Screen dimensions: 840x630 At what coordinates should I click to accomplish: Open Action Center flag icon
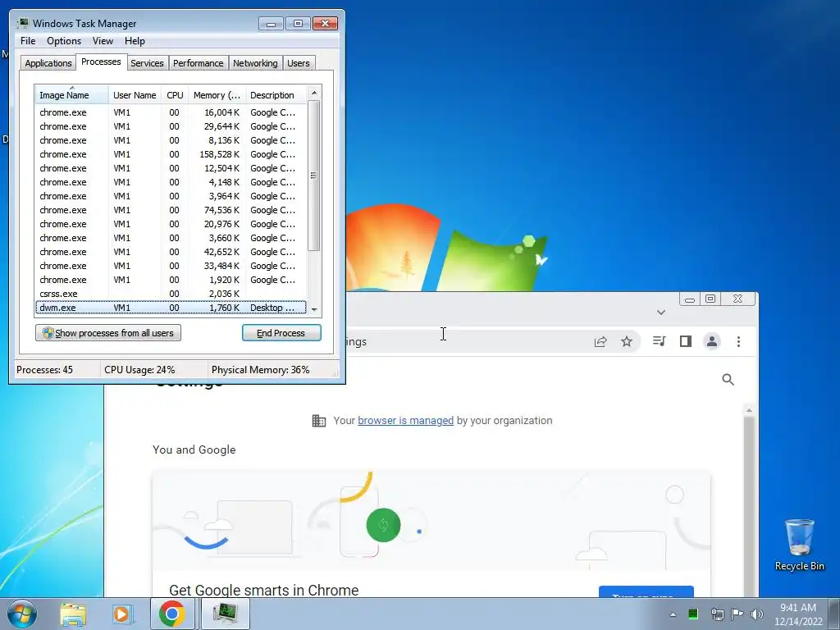point(737,614)
